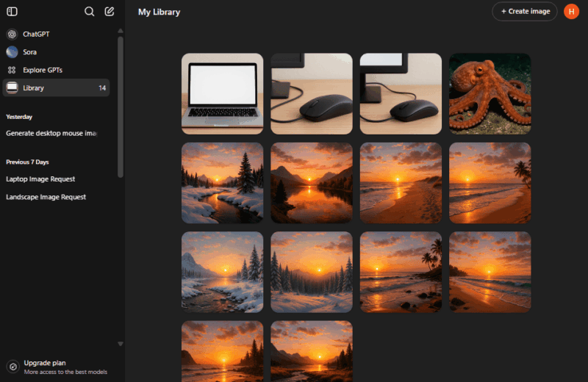
Task: Click the Sora globe icon
Action: (x=12, y=52)
